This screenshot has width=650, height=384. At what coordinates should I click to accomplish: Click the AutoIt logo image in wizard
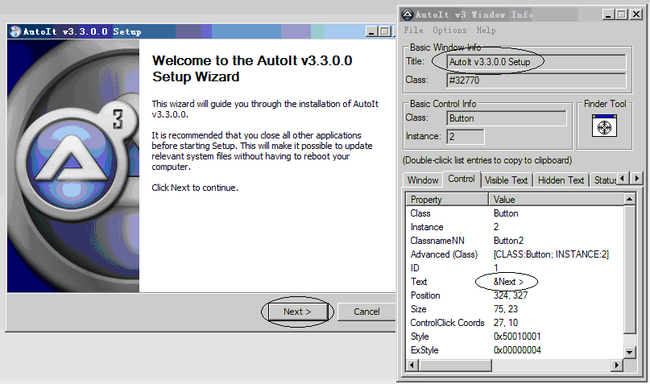pyautogui.click(x=73, y=166)
